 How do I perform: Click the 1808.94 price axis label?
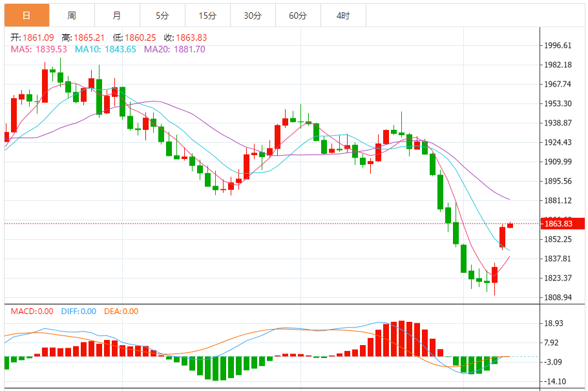click(x=558, y=297)
